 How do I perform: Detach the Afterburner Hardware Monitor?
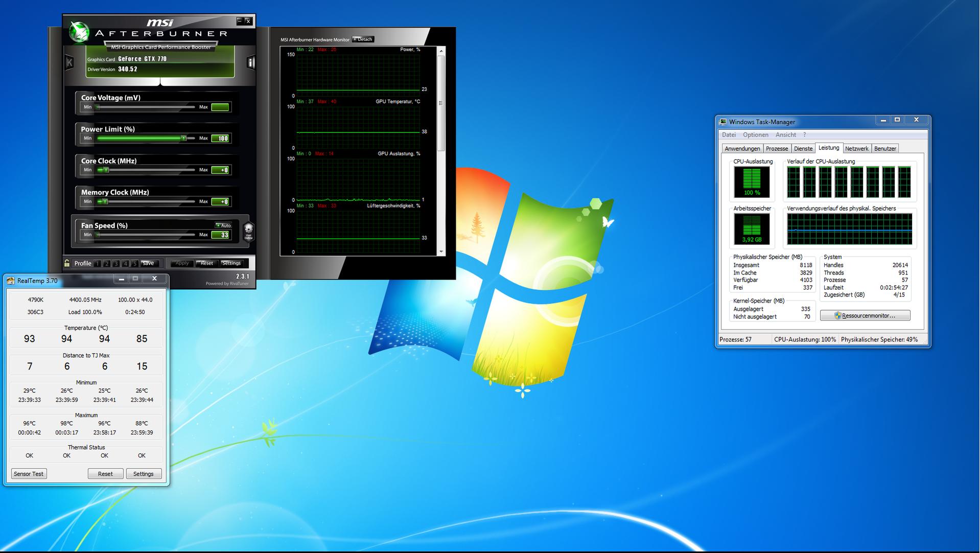point(363,39)
